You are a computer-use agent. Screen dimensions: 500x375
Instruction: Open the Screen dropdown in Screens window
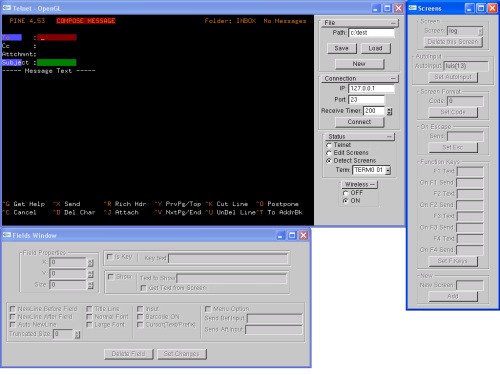(480, 31)
